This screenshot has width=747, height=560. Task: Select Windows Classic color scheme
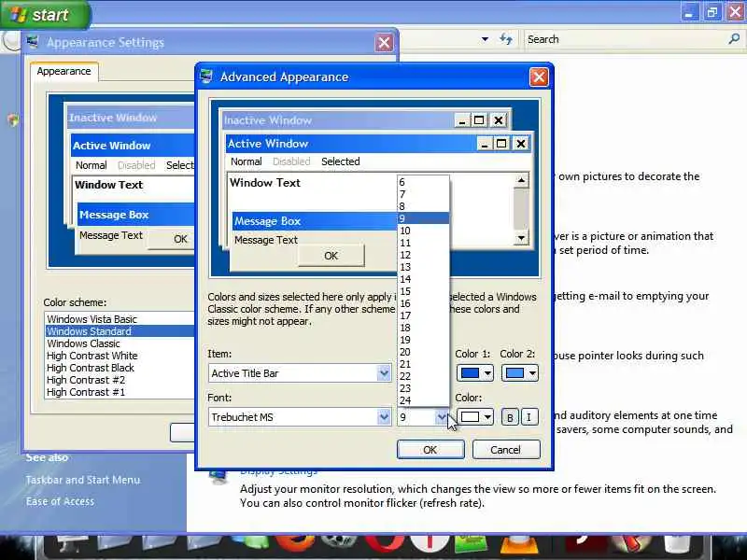[x=120, y=343]
